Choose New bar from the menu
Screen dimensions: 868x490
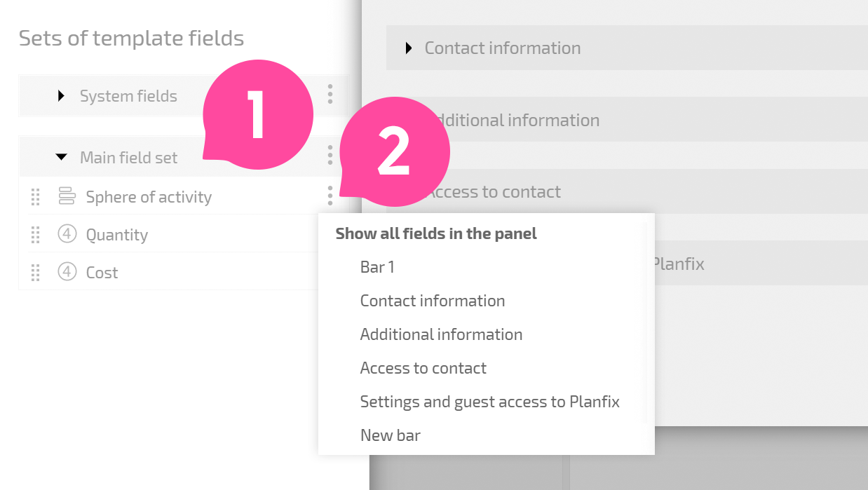[391, 435]
